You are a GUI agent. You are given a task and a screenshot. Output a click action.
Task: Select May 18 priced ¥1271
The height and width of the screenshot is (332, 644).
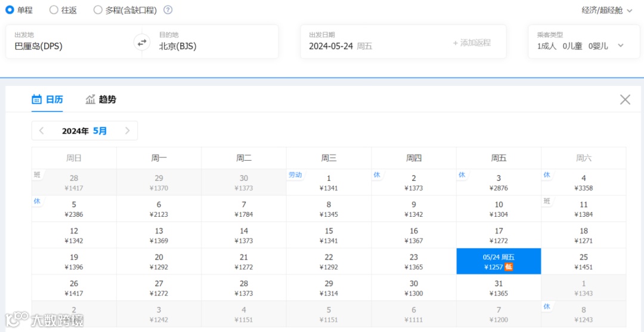584,235
